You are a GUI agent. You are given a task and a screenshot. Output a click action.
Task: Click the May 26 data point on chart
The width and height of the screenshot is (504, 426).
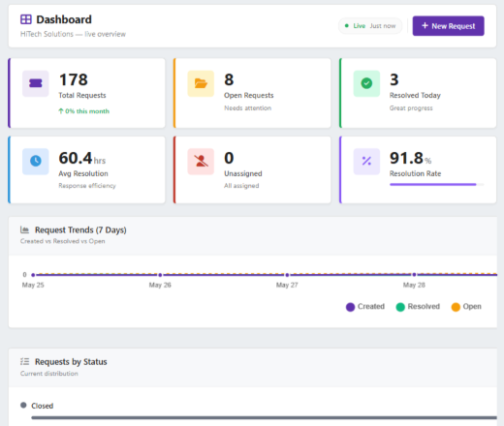click(x=160, y=275)
